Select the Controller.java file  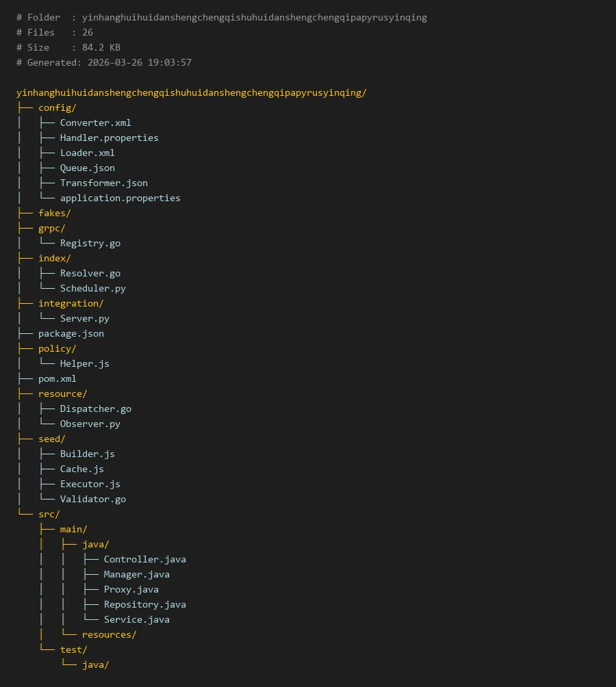(x=144, y=559)
